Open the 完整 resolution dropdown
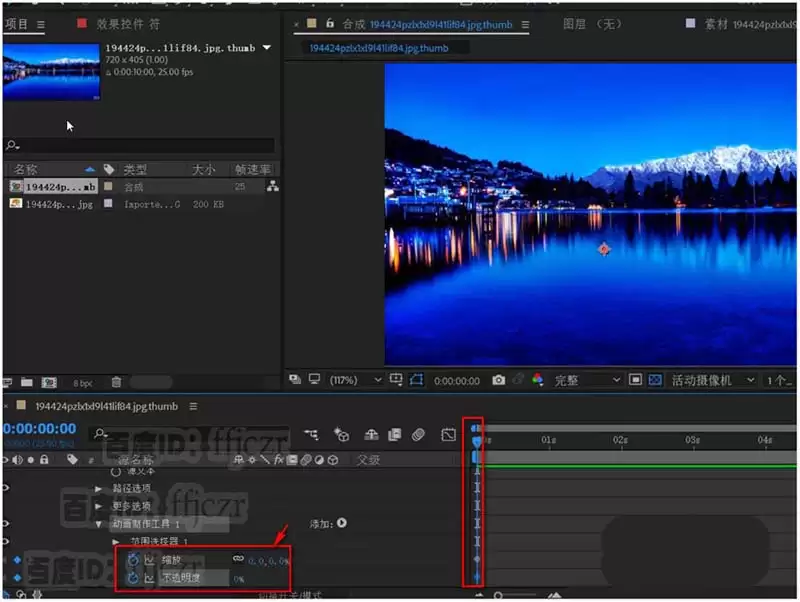The width and height of the screenshot is (800, 602). (x=587, y=380)
